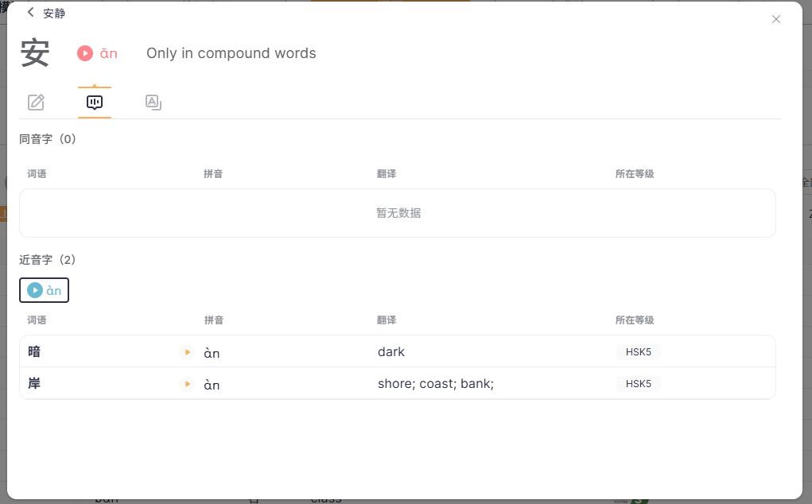Click HSK5 badge in 岸 row
The image size is (812, 504).
638,383
